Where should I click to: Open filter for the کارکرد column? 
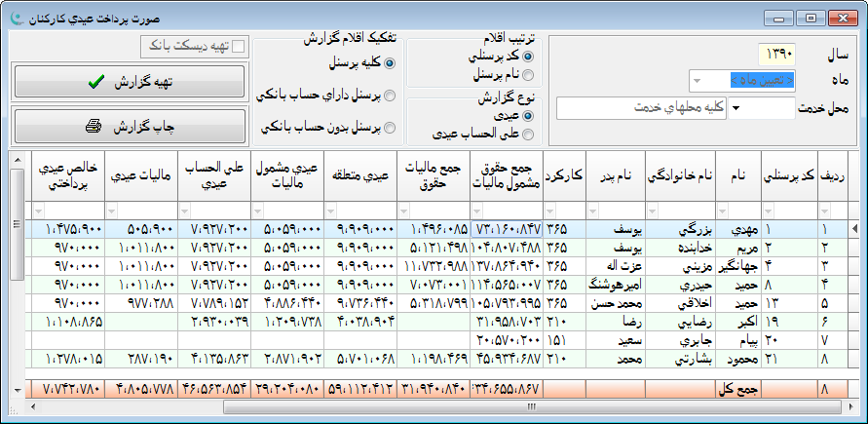[549, 211]
